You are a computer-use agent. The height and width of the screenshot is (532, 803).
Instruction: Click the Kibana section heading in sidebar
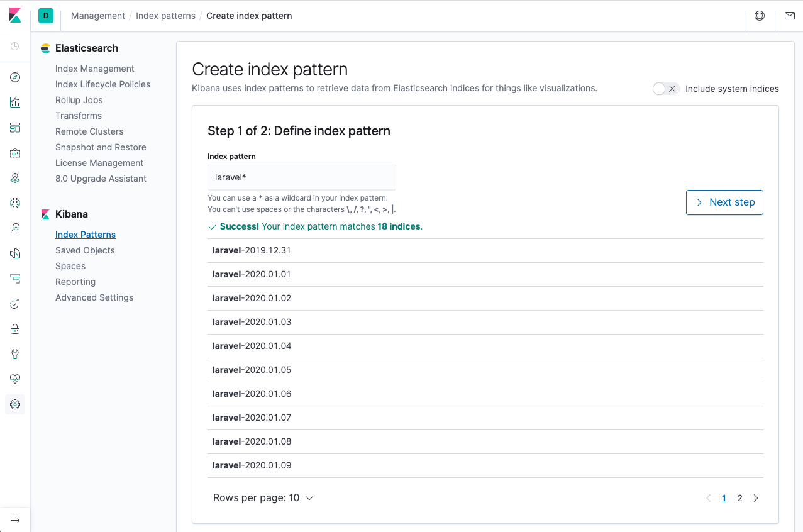click(72, 214)
